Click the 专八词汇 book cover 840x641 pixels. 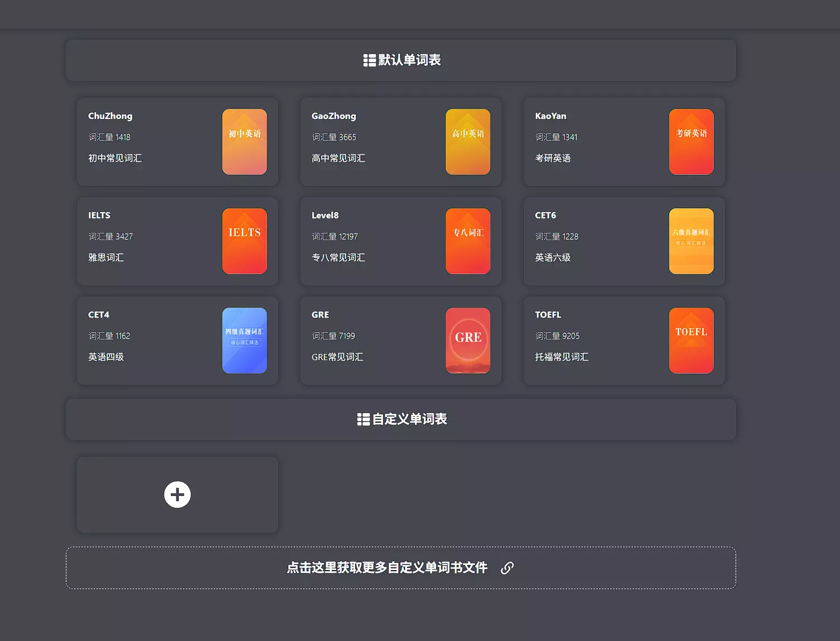(467, 241)
